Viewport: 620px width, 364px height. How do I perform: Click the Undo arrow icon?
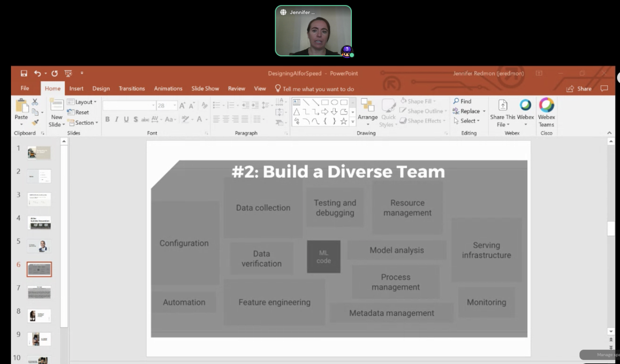pos(37,73)
